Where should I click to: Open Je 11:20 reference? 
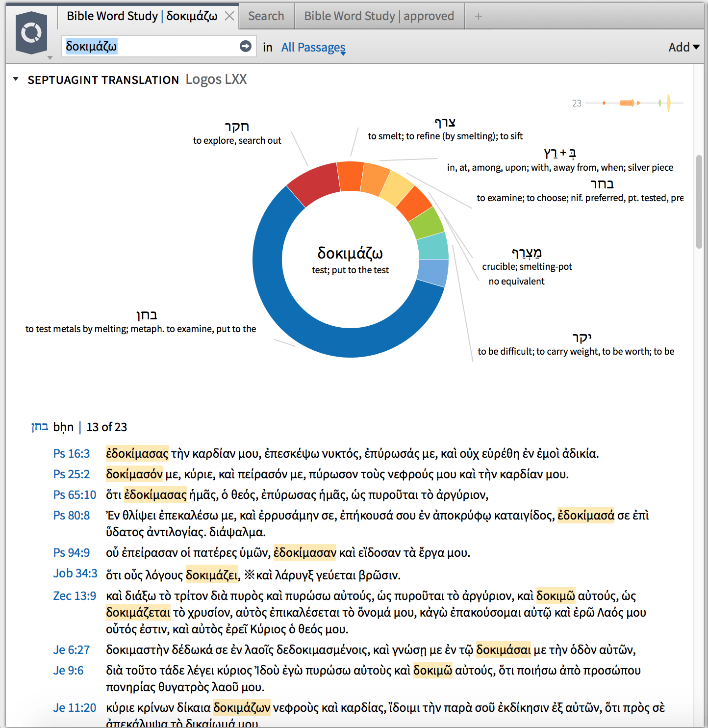[x=75, y=707]
